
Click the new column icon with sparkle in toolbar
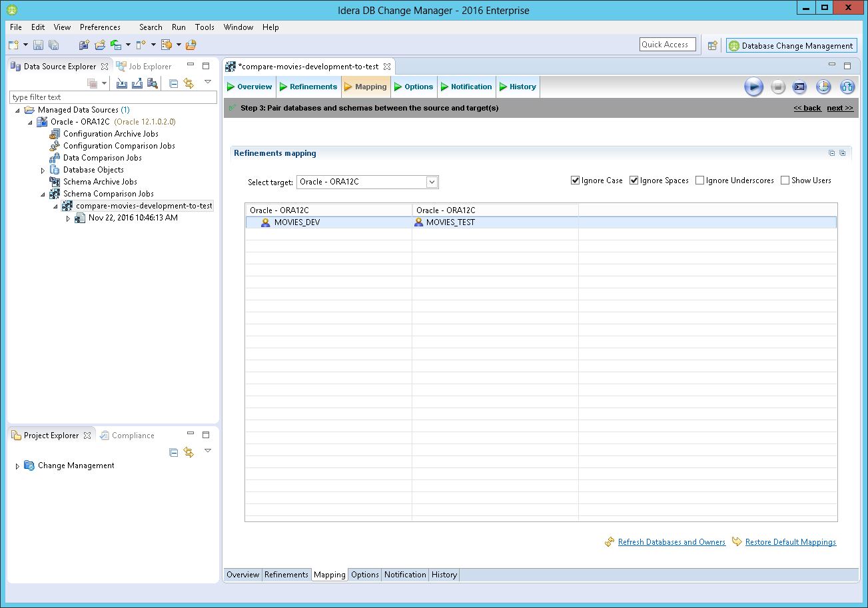pos(141,45)
